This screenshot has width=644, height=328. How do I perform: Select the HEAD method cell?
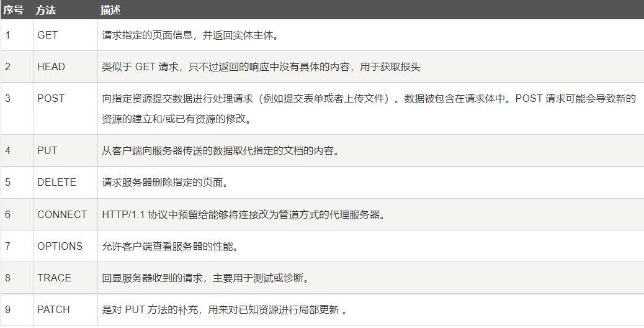(65, 66)
